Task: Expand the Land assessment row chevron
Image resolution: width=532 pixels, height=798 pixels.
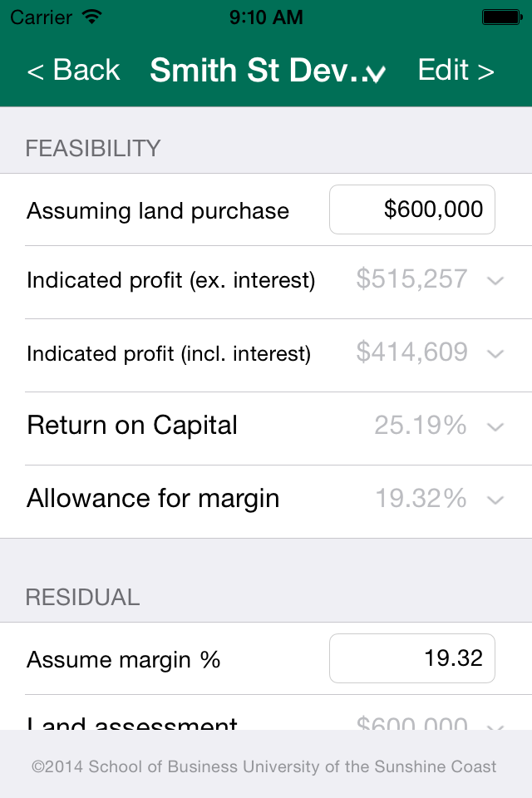Action: 495,727
